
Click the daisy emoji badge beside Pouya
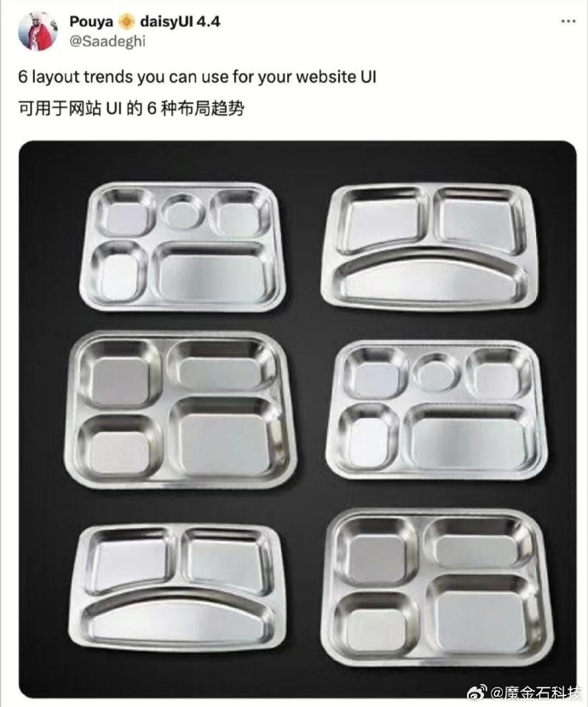pyautogui.click(x=127, y=21)
